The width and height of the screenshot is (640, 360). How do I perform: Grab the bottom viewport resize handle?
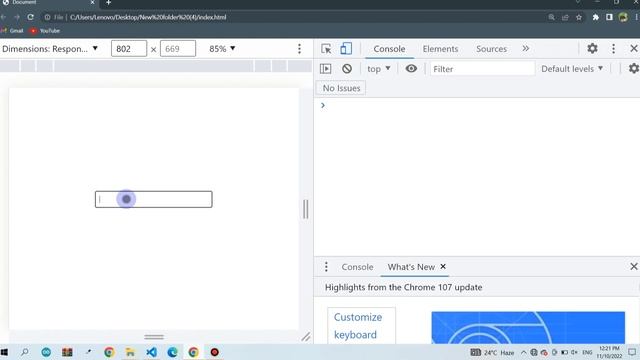pos(154,337)
